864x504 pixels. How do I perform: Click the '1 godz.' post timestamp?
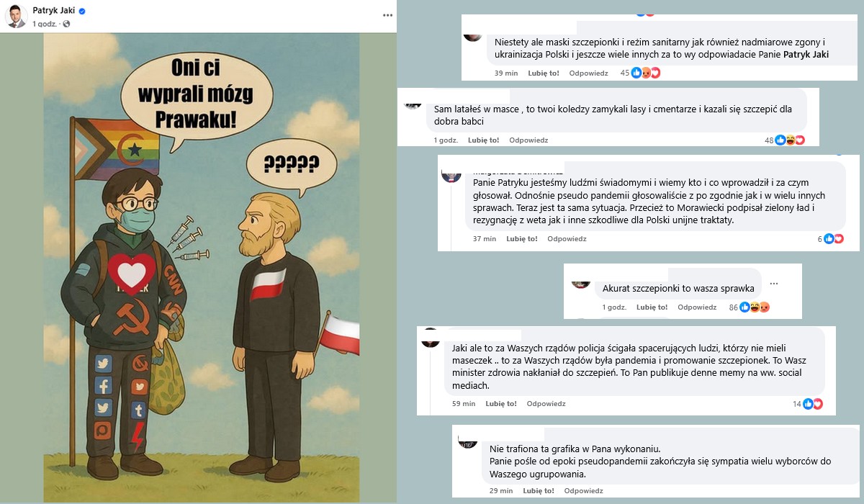coord(45,24)
